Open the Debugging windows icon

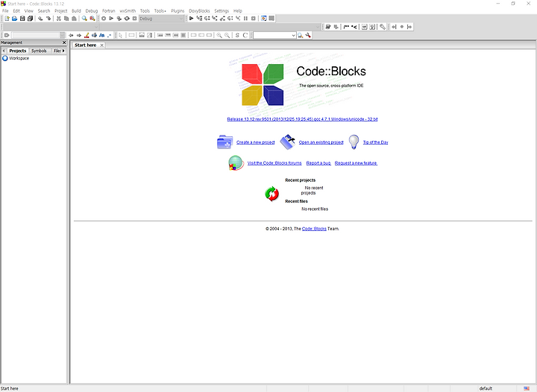click(x=264, y=19)
